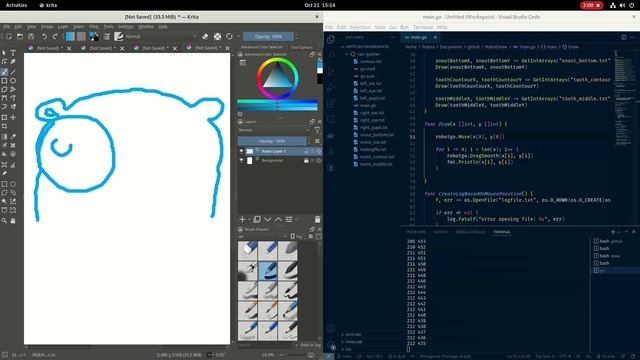Select the Move tool in Krita toolbox
Screen dimensions: 640x360
13,117
